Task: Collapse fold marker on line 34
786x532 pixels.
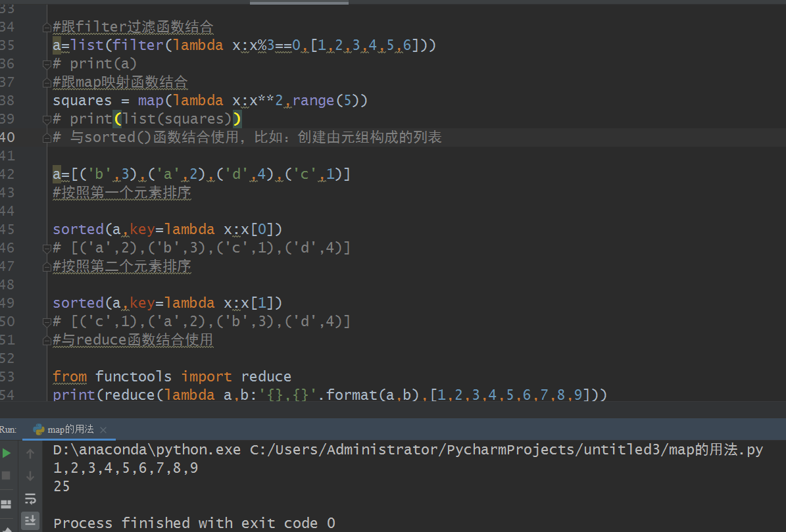Action: [47, 27]
